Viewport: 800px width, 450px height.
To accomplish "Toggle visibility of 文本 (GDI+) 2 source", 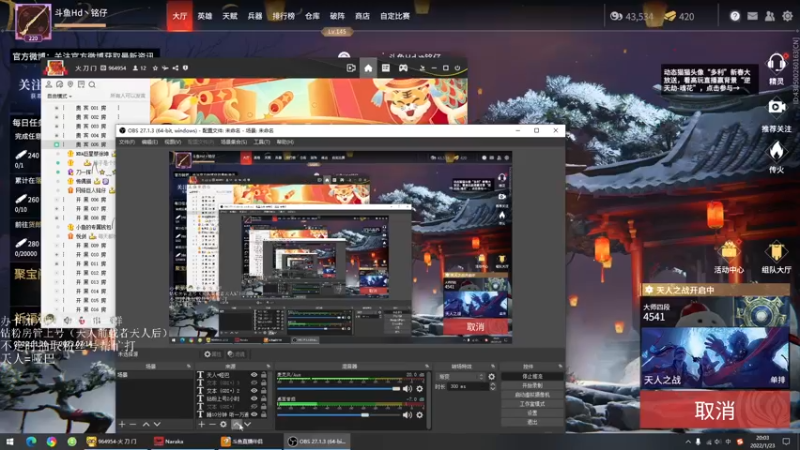I will [x=254, y=391].
